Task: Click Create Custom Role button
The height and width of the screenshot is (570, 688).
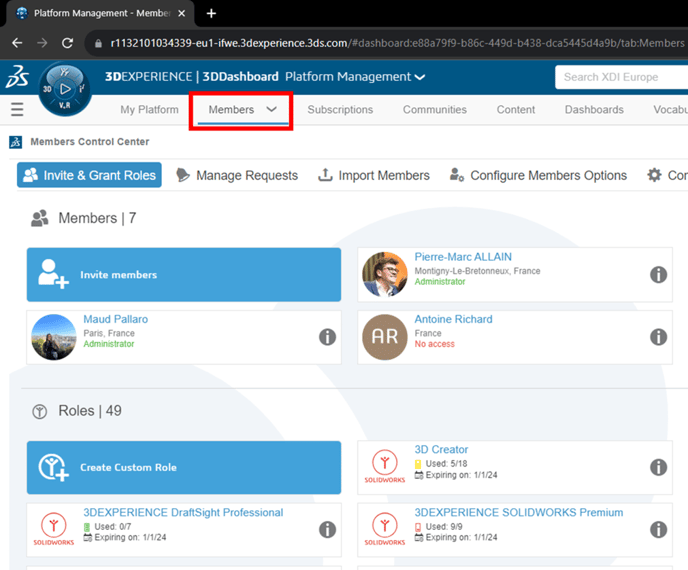Action: pyautogui.click(x=184, y=468)
